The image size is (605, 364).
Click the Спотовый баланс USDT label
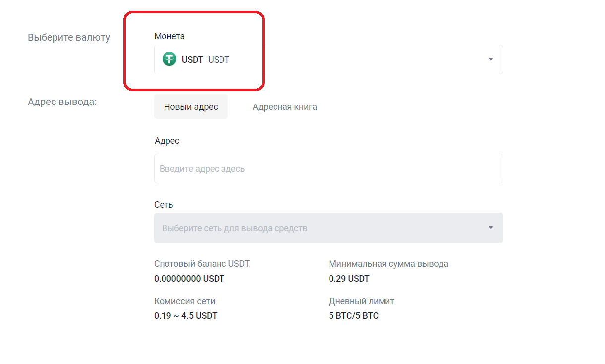point(202,264)
